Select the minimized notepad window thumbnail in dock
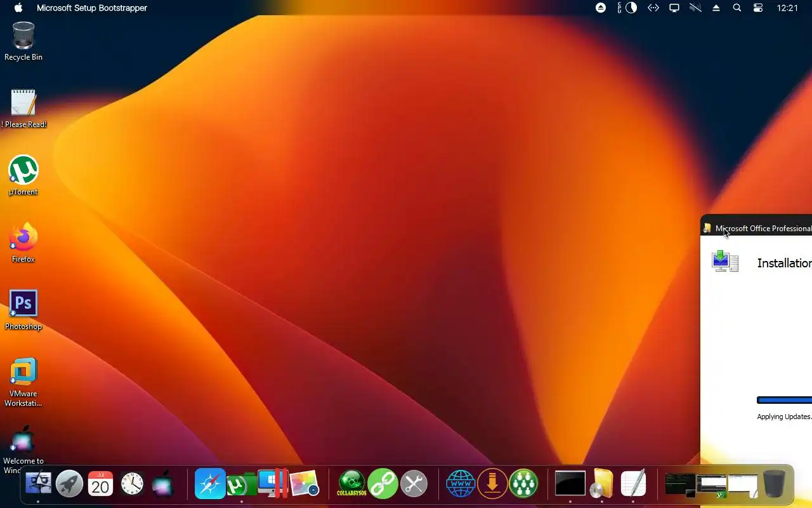812x508 pixels. (743, 485)
